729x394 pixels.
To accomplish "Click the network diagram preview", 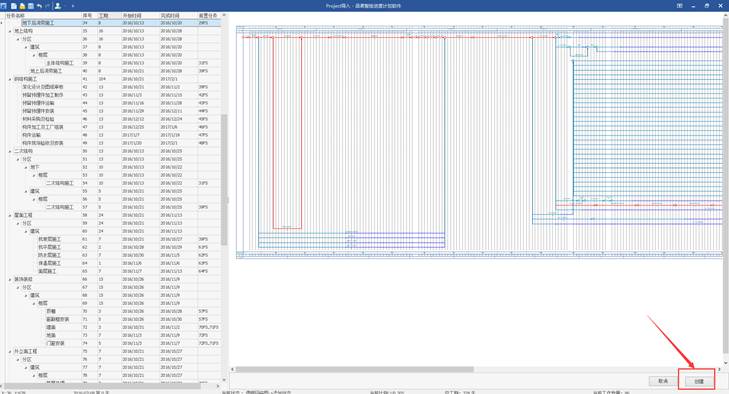I will click(x=479, y=142).
